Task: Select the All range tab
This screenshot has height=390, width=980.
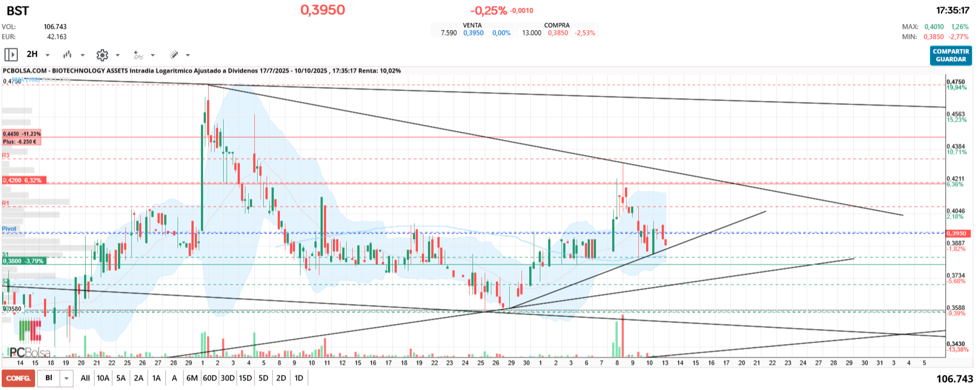Action: click(x=85, y=378)
